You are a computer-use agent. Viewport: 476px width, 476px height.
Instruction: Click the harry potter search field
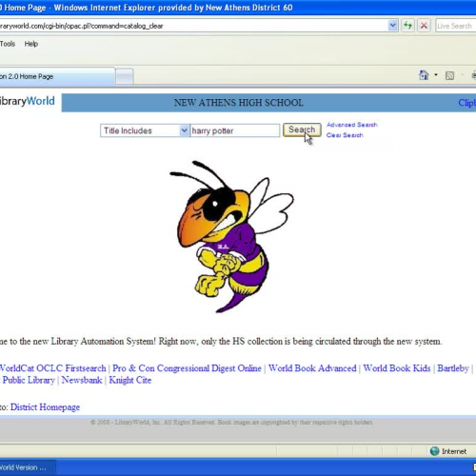[235, 130]
